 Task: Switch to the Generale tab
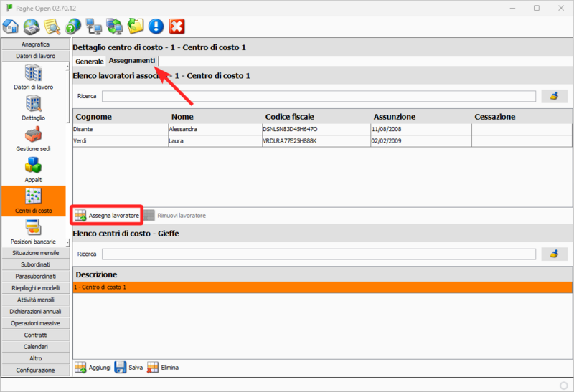[90, 62]
